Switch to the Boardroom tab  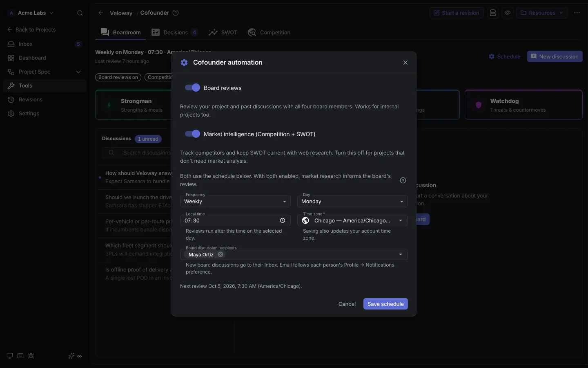tap(120, 32)
